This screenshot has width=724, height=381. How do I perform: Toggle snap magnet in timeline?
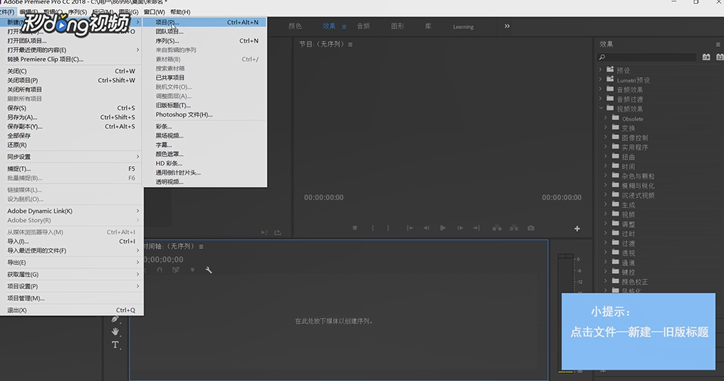pos(159,270)
